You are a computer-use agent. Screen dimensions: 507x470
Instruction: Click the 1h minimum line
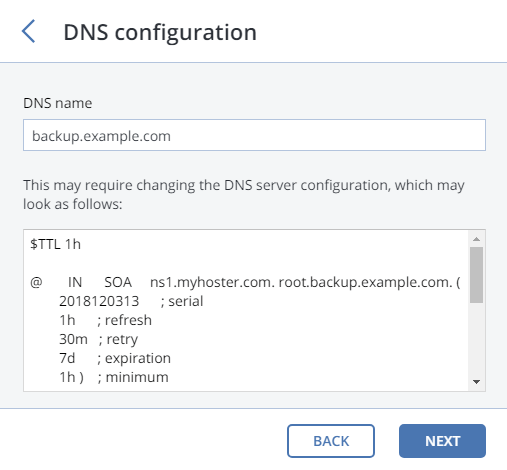(x=114, y=377)
